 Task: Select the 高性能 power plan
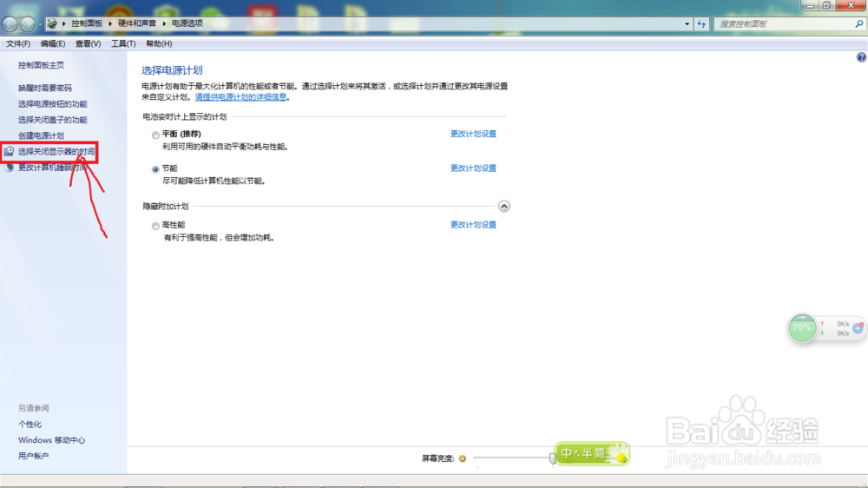(x=155, y=226)
